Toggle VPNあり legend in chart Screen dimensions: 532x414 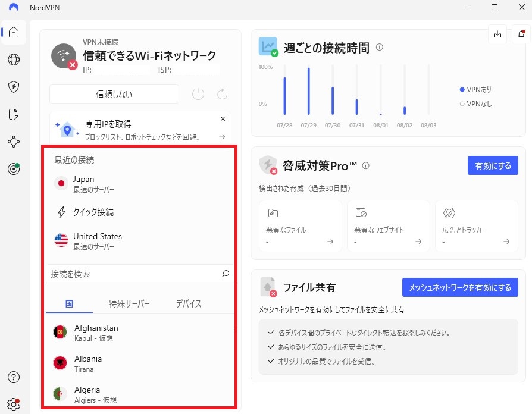click(x=475, y=89)
